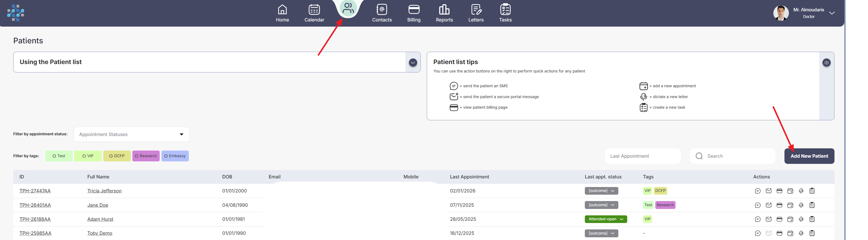Image resolution: width=868 pixels, height=240 pixels.
Task: Dictate a new letter for Tricia Jefferson
Action: [801, 191]
